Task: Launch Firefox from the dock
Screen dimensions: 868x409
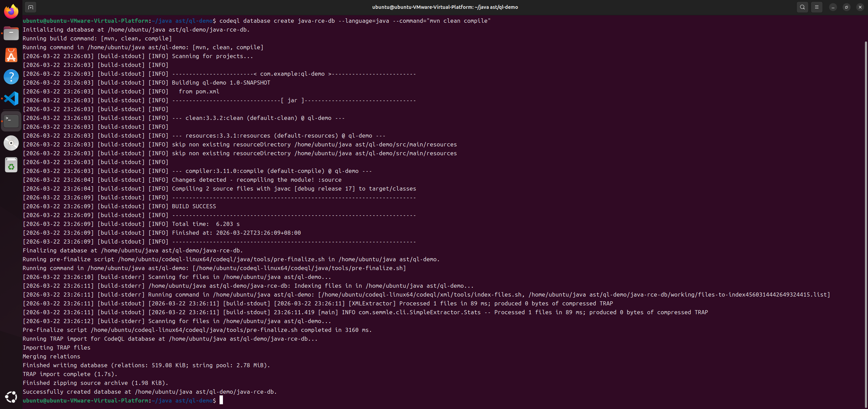Action: (11, 12)
